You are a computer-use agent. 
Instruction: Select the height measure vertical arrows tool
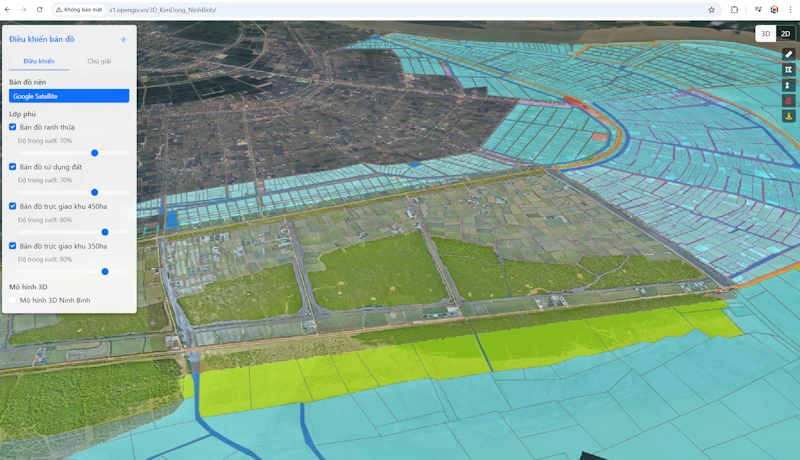point(788,85)
